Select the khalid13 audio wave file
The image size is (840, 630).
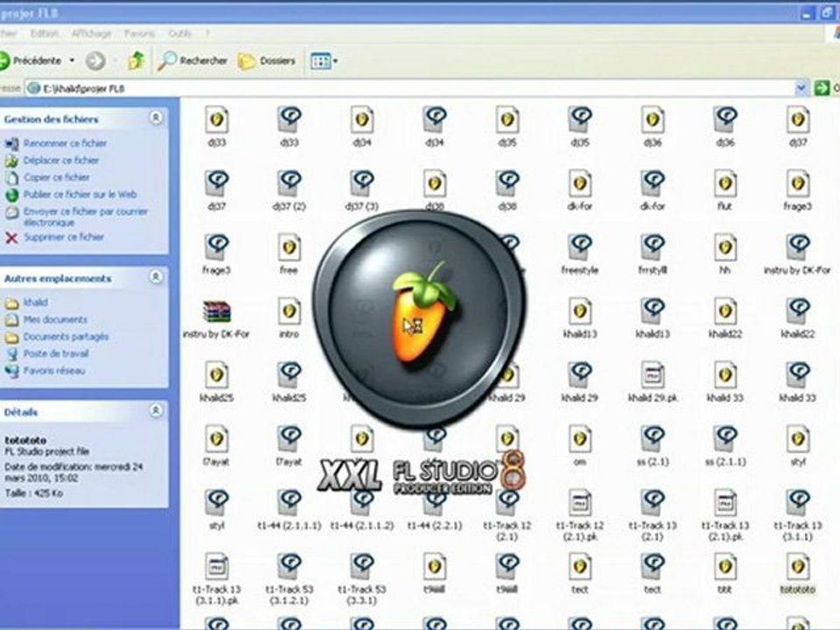[653, 318]
